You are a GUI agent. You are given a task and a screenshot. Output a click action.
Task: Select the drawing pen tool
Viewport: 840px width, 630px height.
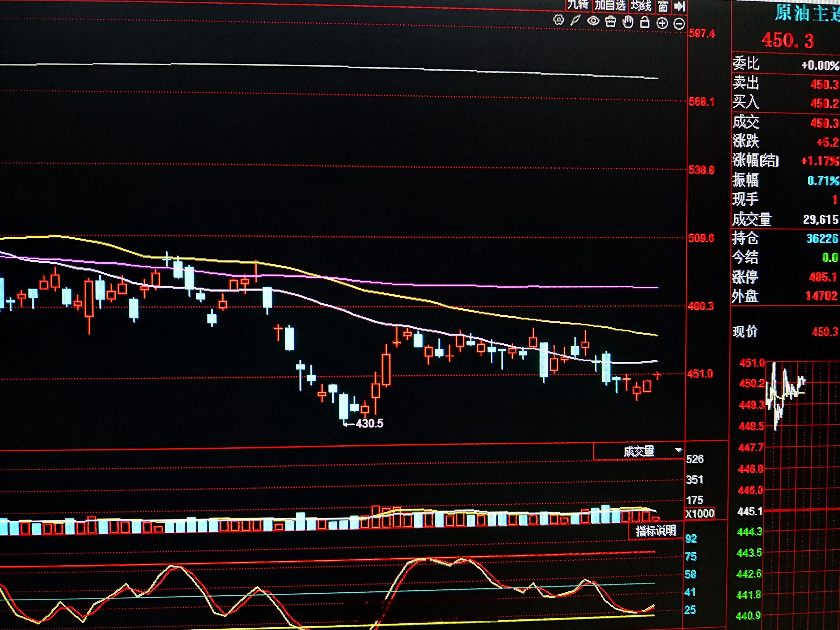click(x=575, y=21)
